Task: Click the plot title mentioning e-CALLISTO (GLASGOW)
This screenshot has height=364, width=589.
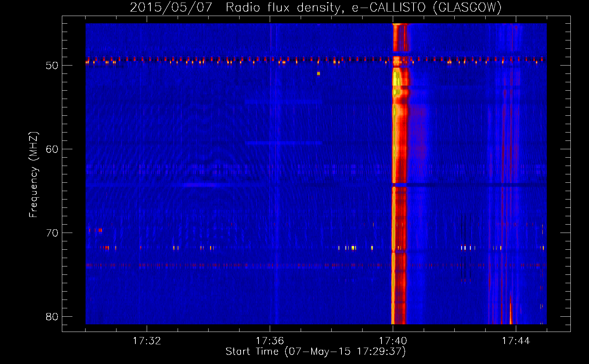Action: click(316, 7)
